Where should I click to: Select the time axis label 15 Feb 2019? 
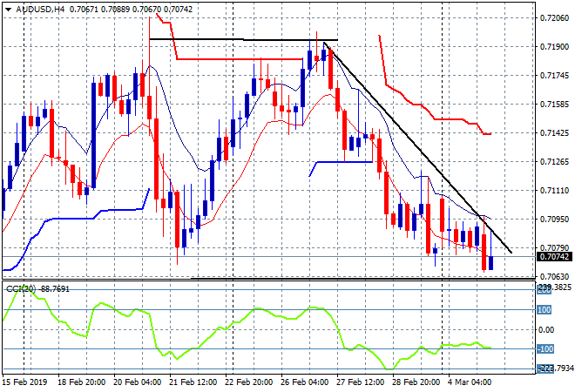click(25, 382)
